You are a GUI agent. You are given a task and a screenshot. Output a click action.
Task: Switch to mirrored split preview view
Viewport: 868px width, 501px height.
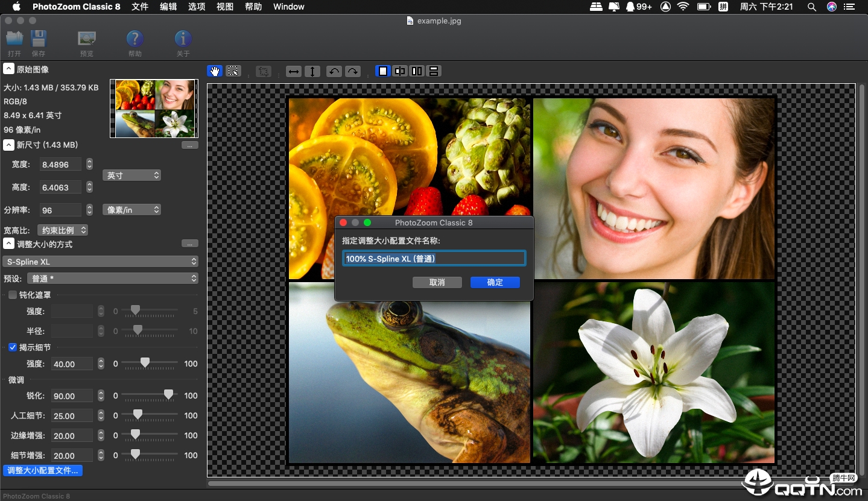point(399,71)
